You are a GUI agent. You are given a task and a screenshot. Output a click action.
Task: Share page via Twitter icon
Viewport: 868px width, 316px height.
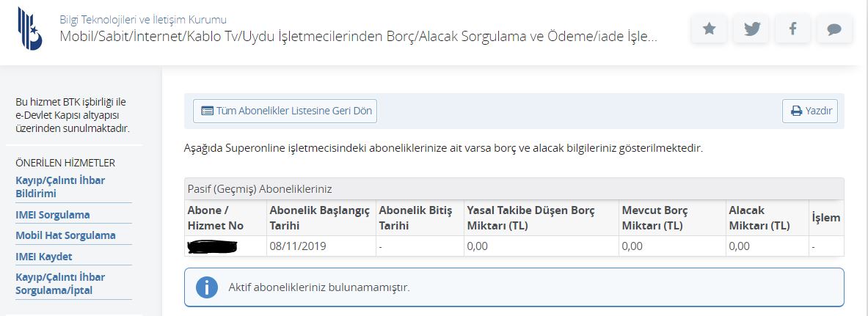coord(751,29)
